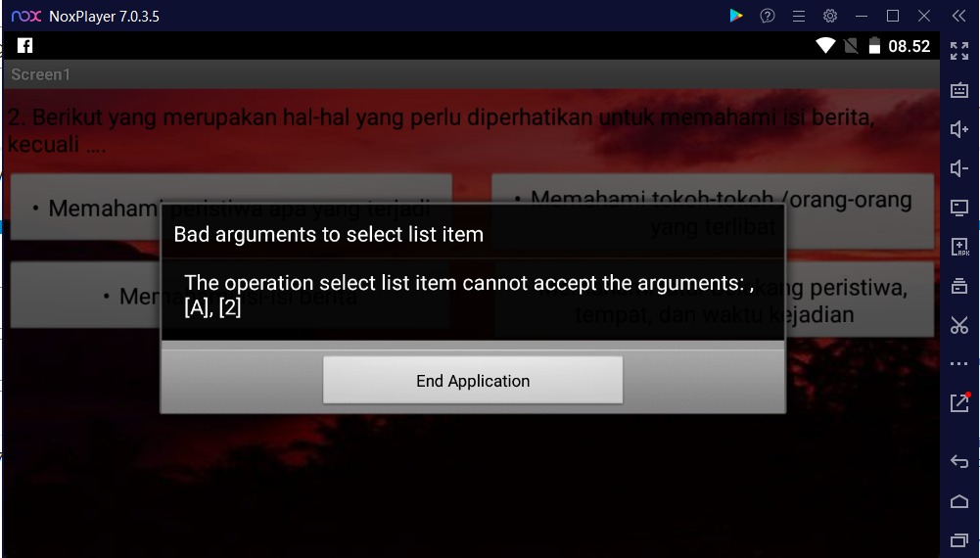Open Google Play icon in Nox title bar
Image resolution: width=980 pixels, height=558 pixels.
[x=735, y=17]
